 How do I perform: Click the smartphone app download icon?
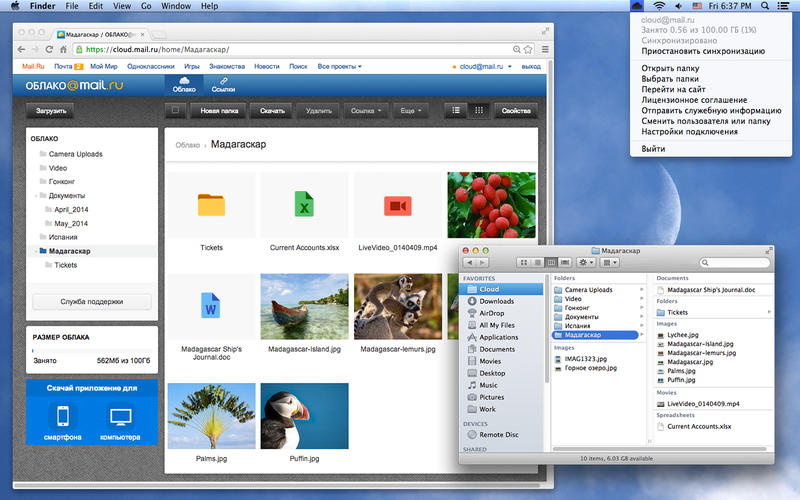pos(62,417)
